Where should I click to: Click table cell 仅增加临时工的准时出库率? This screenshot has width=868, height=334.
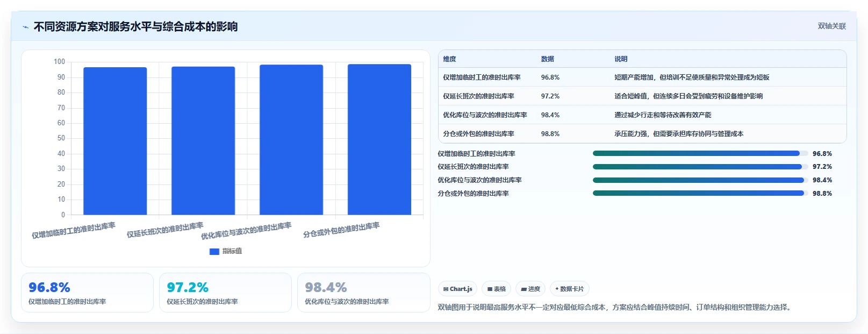click(482, 77)
